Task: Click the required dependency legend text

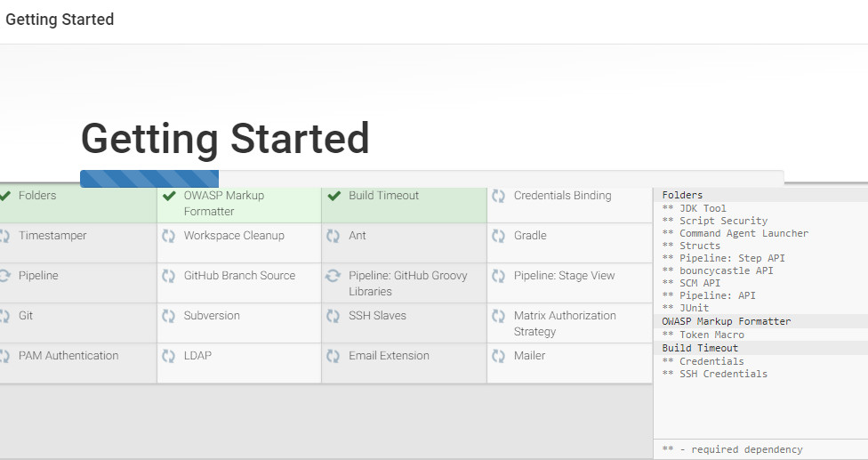Action: coord(732,449)
